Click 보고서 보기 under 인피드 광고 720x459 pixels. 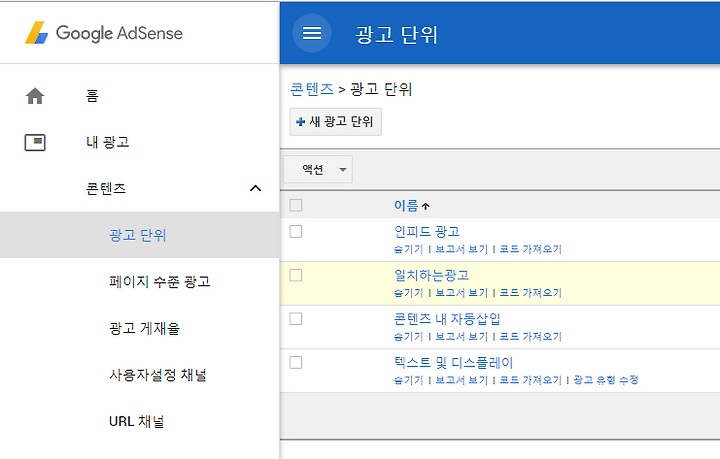point(461,249)
